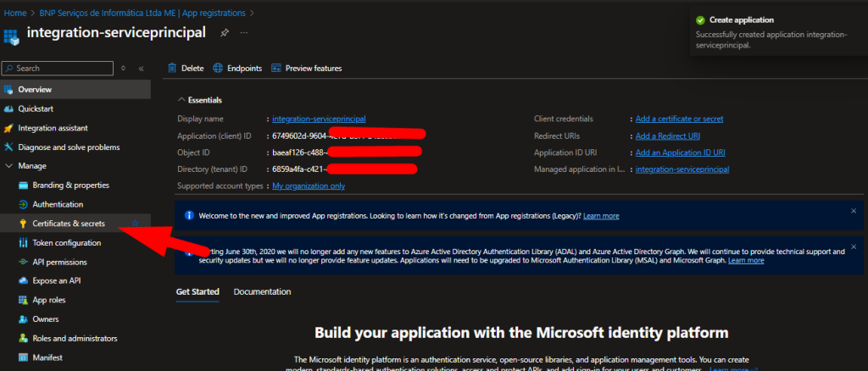Select the Get Started tab
The height and width of the screenshot is (371, 868).
coord(198,291)
